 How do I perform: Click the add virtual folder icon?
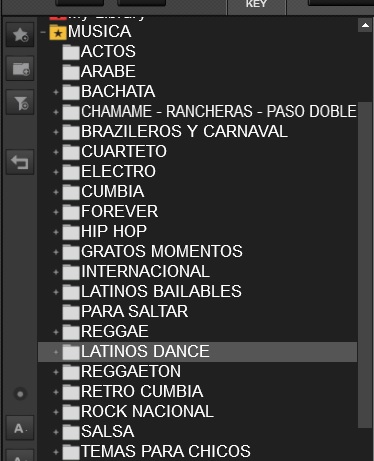(x=20, y=69)
